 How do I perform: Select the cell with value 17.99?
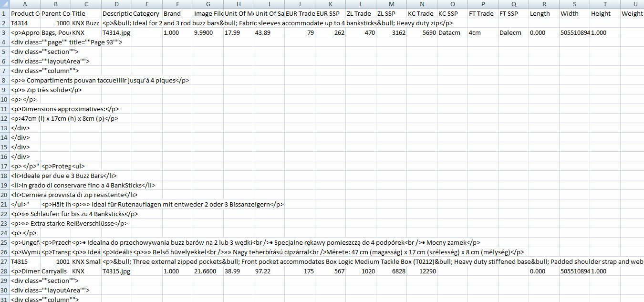[239, 32]
